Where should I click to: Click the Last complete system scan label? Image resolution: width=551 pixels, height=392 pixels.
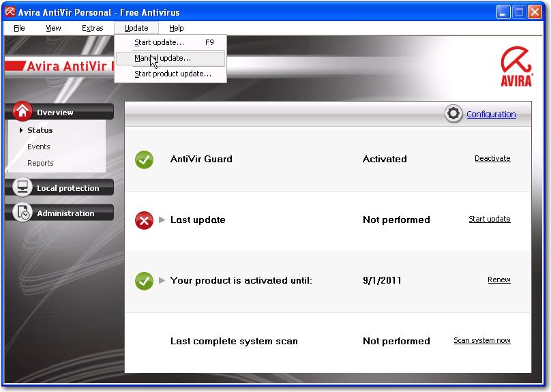(x=234, y=341)
